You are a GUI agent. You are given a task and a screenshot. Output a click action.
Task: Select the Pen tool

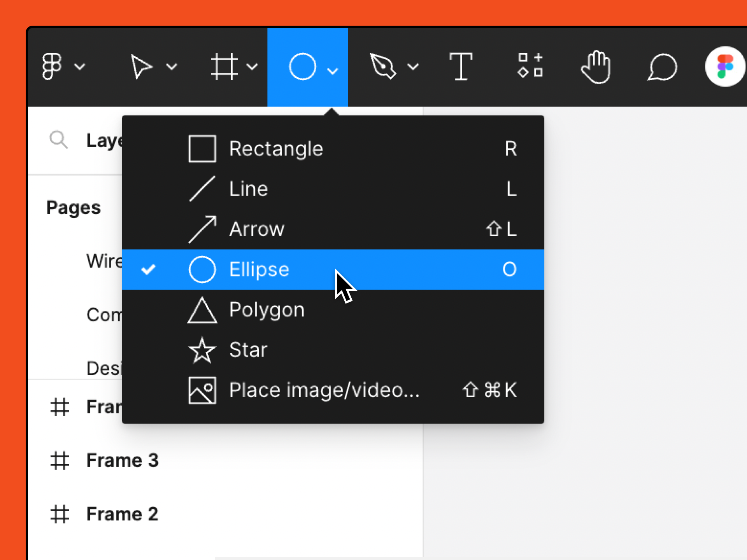(383, 66)
